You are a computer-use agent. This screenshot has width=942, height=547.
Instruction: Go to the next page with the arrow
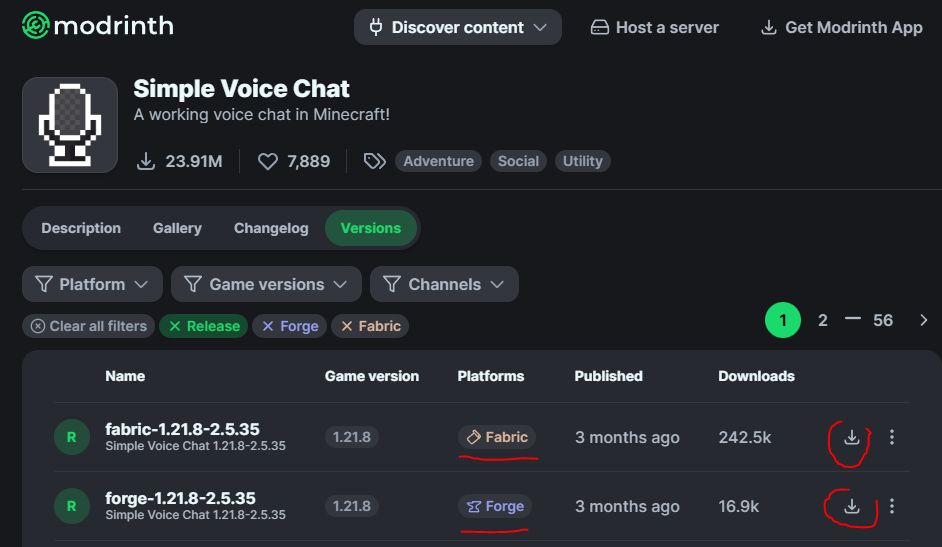click(x=923, y=320)
